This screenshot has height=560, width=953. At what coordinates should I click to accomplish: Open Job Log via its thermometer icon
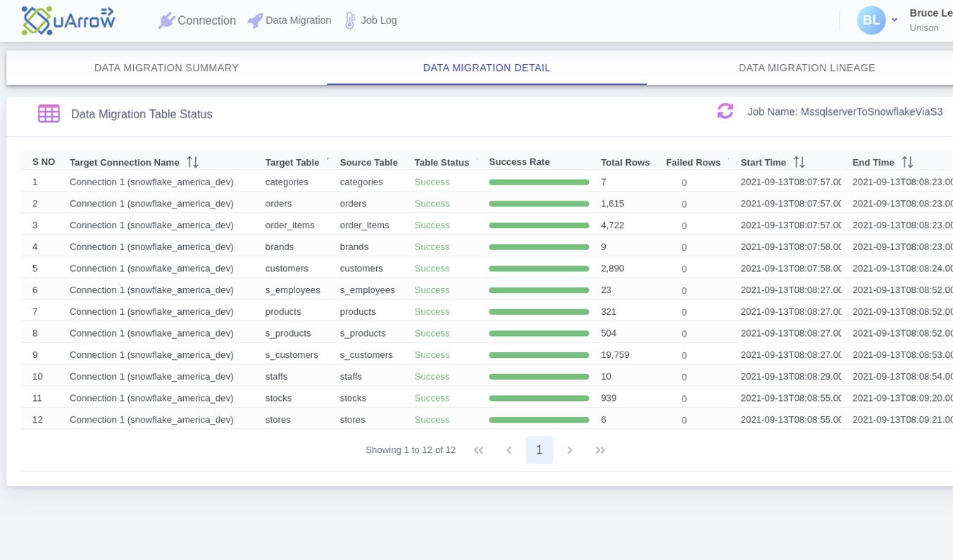(349, 20)
